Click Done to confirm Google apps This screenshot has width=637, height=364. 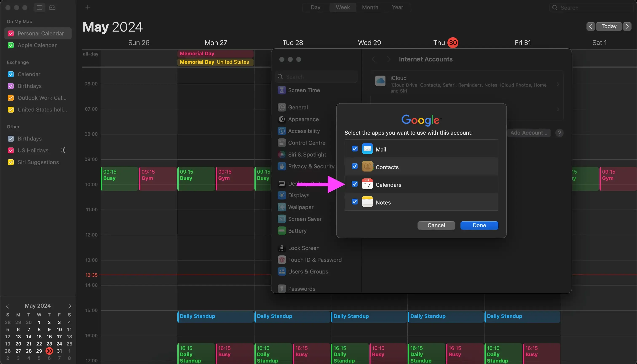[x=479, y=225]
